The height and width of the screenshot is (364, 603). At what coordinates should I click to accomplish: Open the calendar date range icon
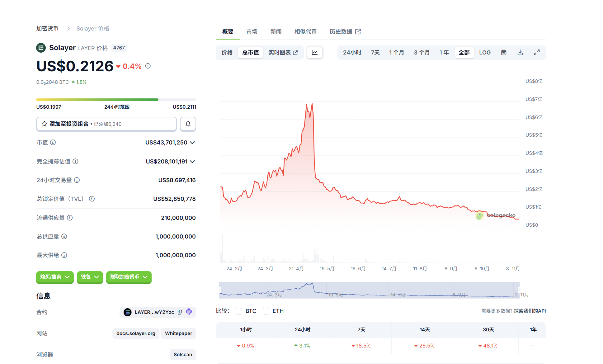point(503,53)
